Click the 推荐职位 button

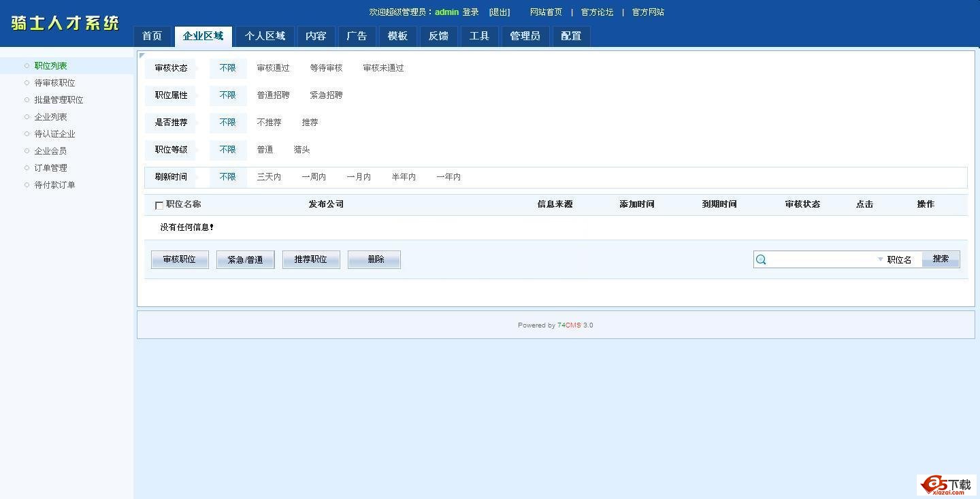tap(311, 259)
